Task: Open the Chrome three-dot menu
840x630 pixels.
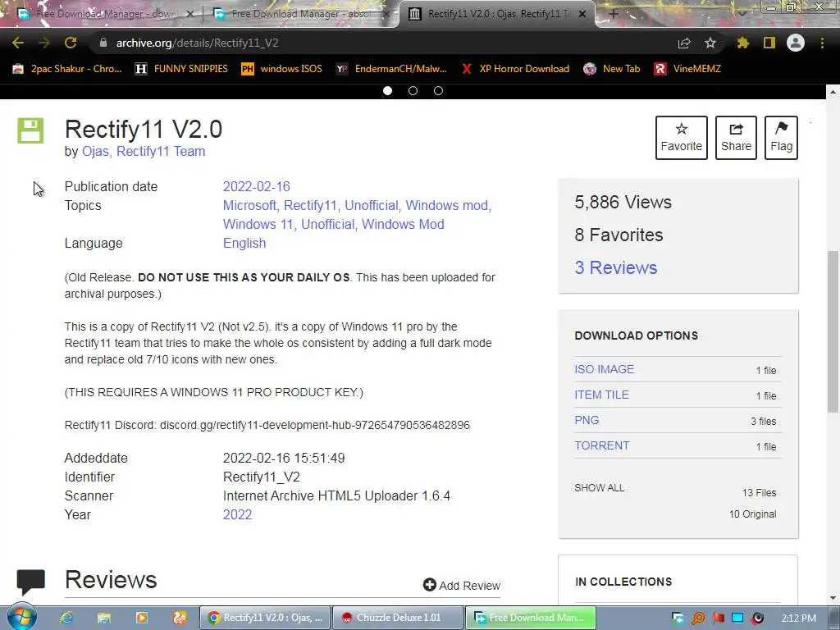Action: pos(822,43)
